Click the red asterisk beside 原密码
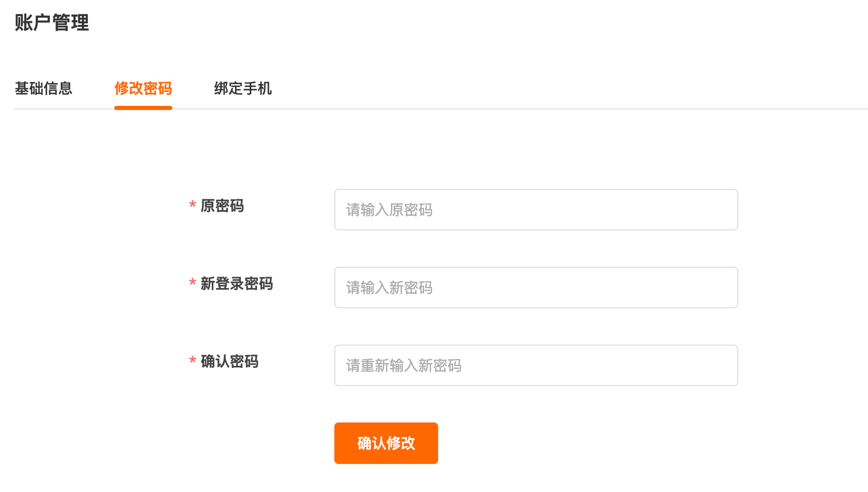 click(193, 205)
